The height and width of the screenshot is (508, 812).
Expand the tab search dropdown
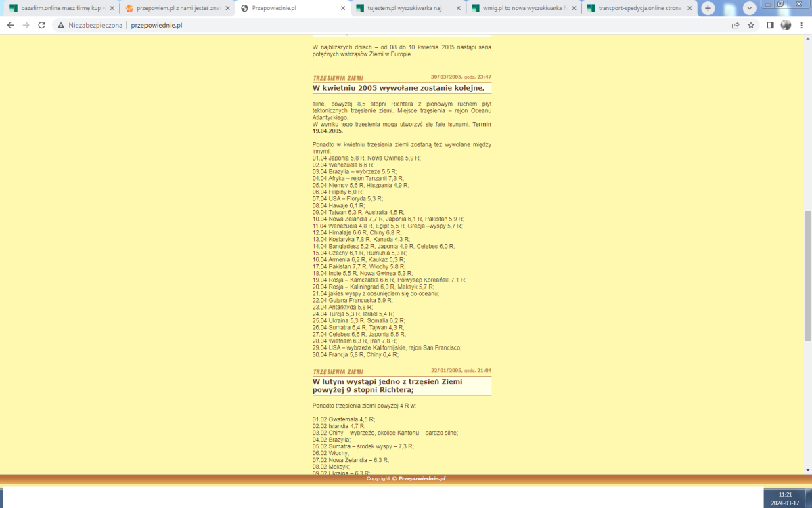[x=750, y=8]
